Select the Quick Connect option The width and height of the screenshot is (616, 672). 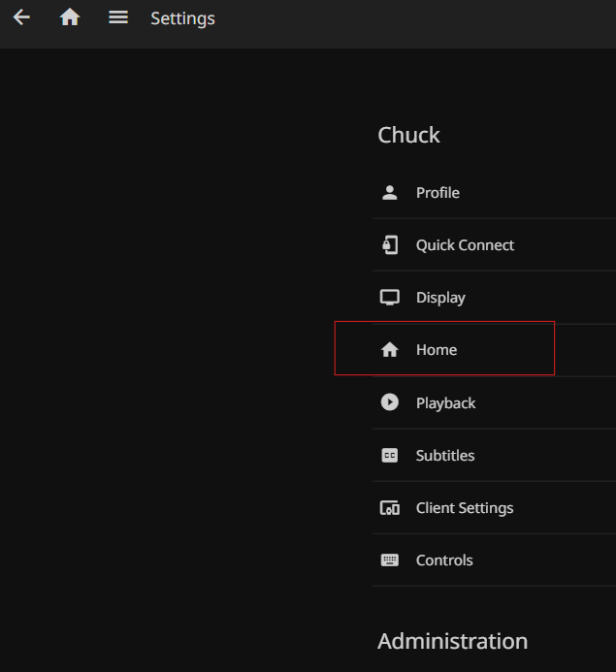tap(465, 245)
